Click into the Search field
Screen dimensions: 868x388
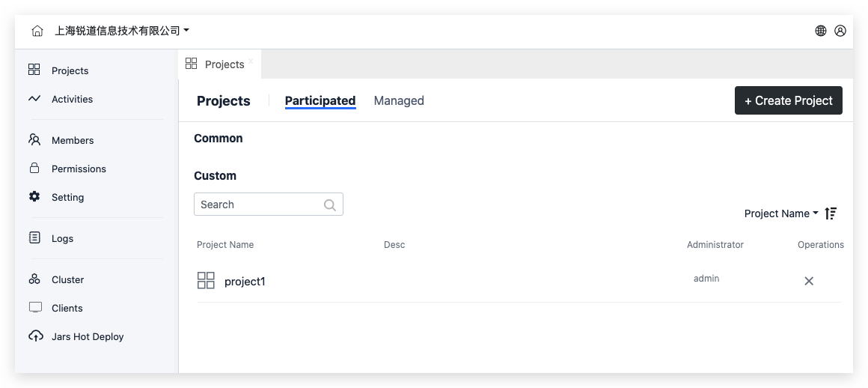258,204
